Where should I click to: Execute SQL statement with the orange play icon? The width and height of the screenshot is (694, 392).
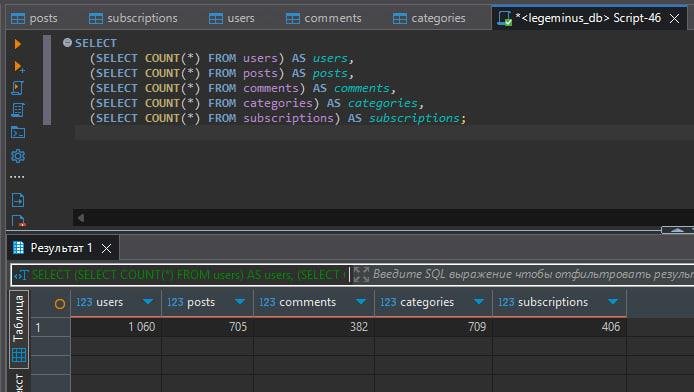click(x=18, y=44)
